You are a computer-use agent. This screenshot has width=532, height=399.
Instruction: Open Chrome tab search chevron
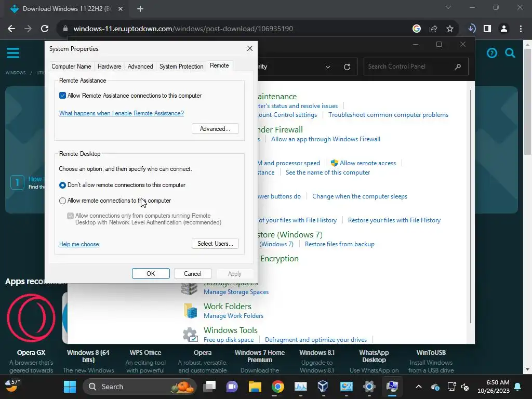448,7
